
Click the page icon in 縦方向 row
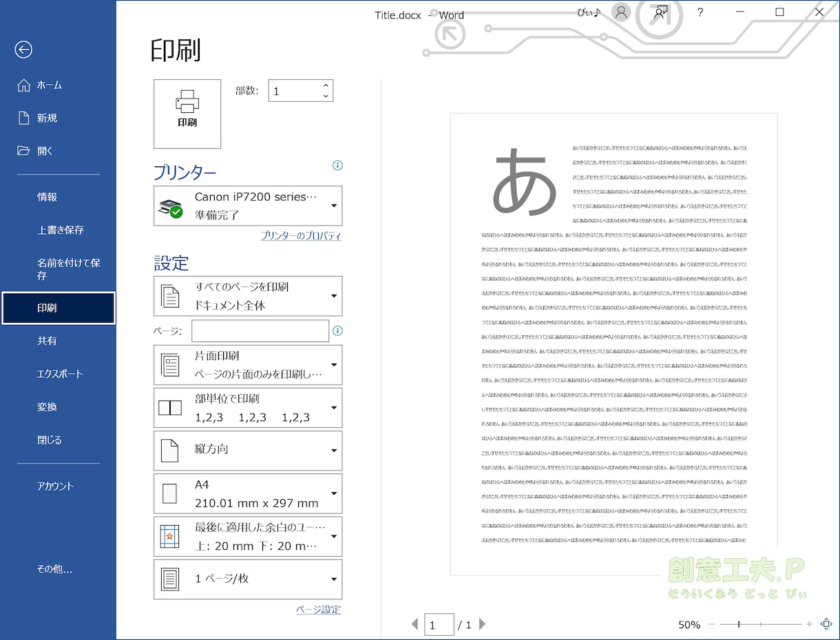(169, 450)
